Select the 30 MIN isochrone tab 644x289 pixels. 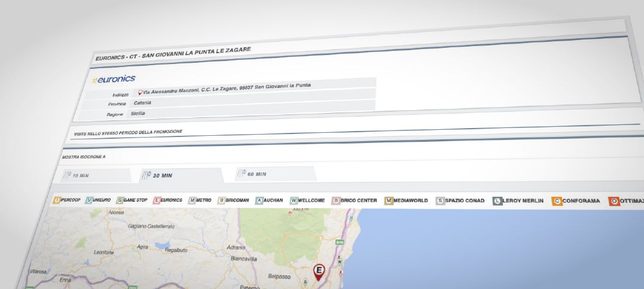pyautogui.click(x=182, y=175)
